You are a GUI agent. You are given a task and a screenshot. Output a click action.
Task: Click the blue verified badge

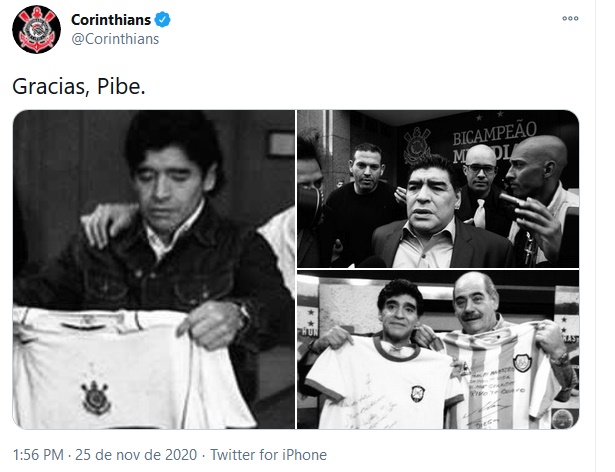162,19
